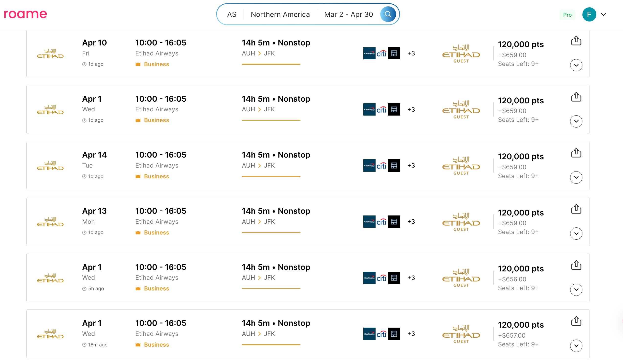The image size is (623, 364).
Task: Expand details for the Apr 10 flight
Action: pyautogui.click(x=576, y=65)
